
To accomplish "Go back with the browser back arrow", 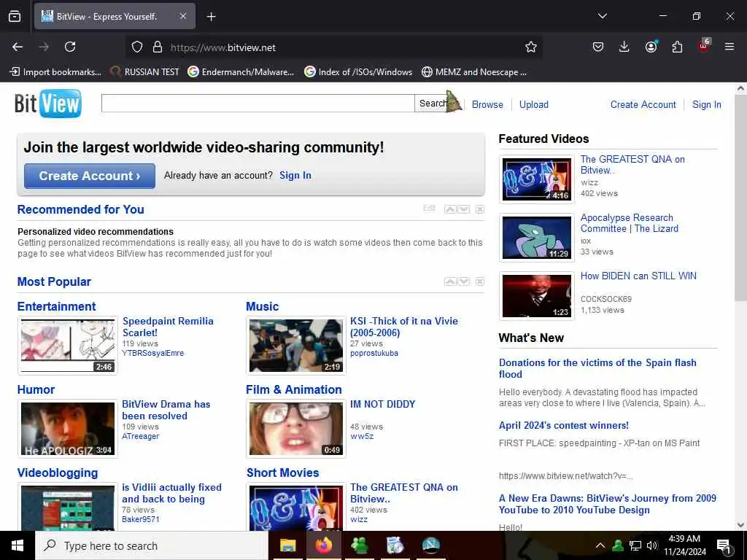I will coord(18,47).
